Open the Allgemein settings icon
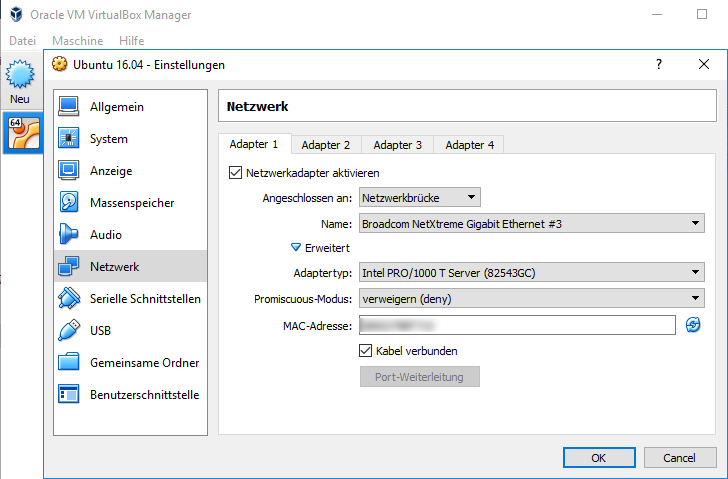This screenshot has height=479, width=728. point(69,106)
